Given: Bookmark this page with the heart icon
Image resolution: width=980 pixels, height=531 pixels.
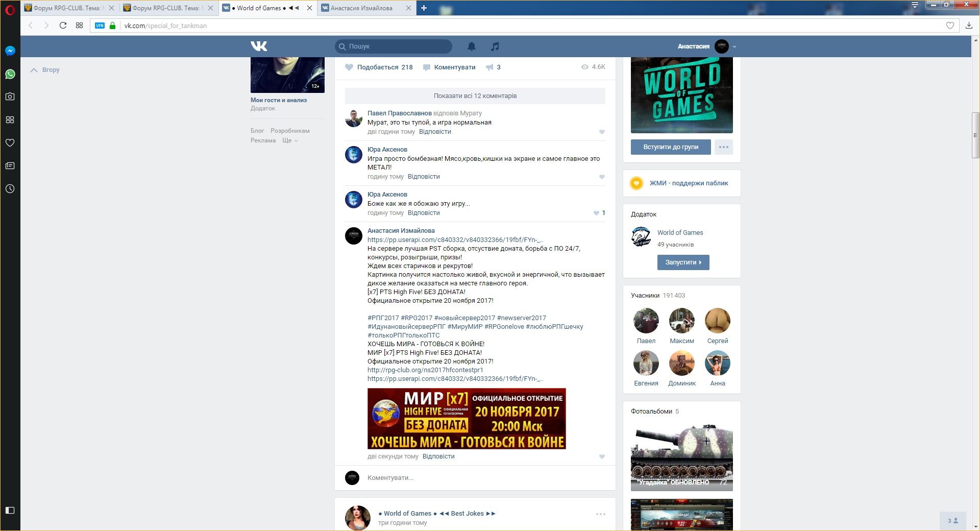Looking at the screenshot, I should [x=950, y=26].
